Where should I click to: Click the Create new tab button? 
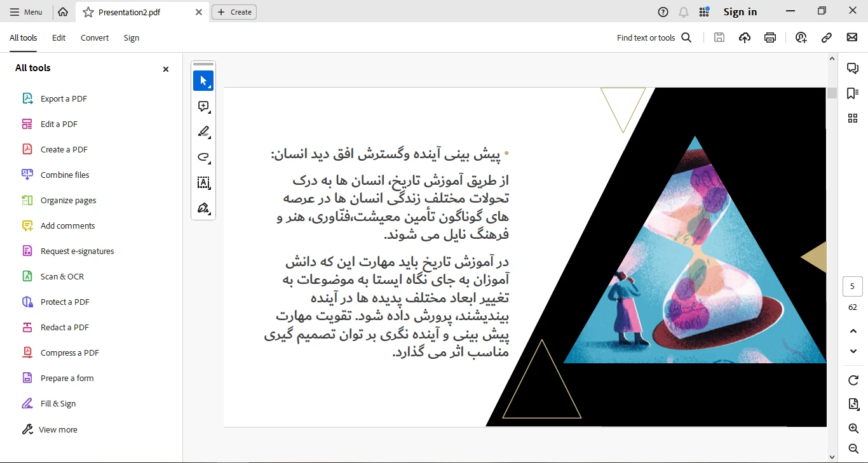click(234, 12)
